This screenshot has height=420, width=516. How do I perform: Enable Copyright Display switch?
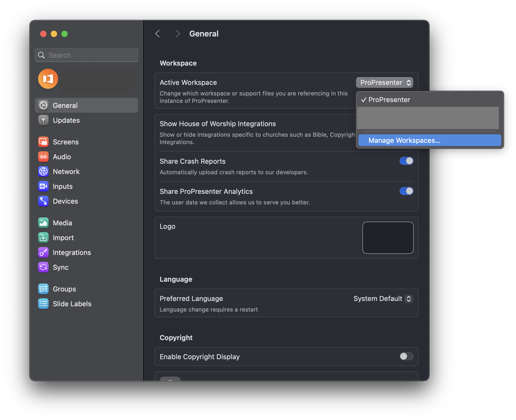coord(406,357)
